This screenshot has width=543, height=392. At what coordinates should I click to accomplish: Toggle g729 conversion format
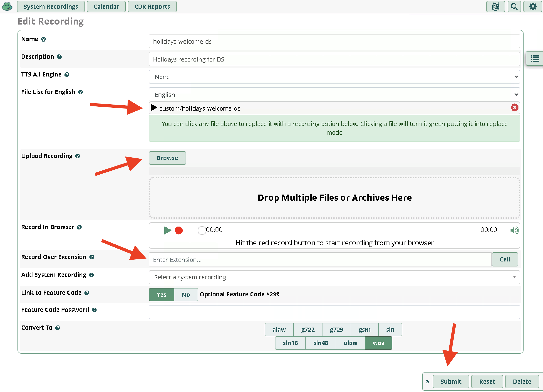coord(337,330)
